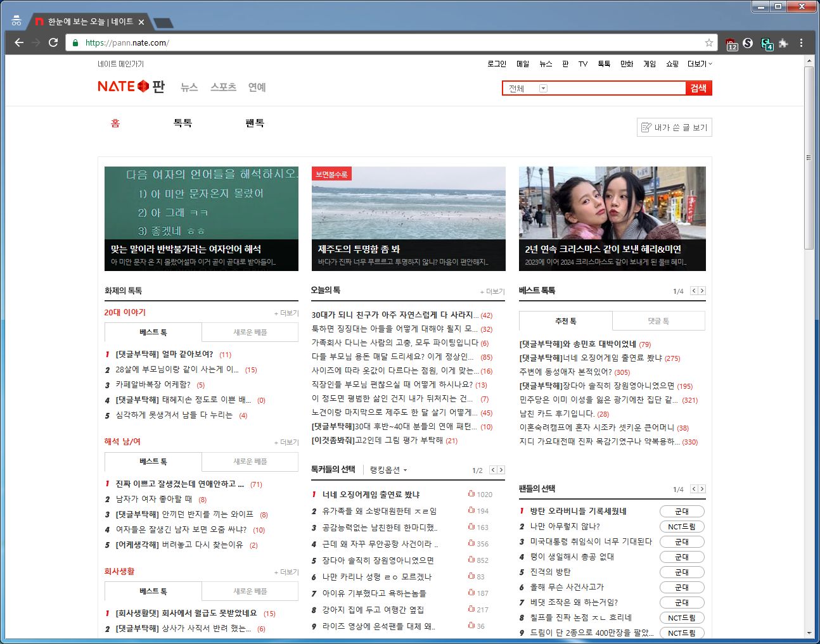820x644 pixels.
Task: Bookmark this page with the star icon
Action: [x=709, y=42]
